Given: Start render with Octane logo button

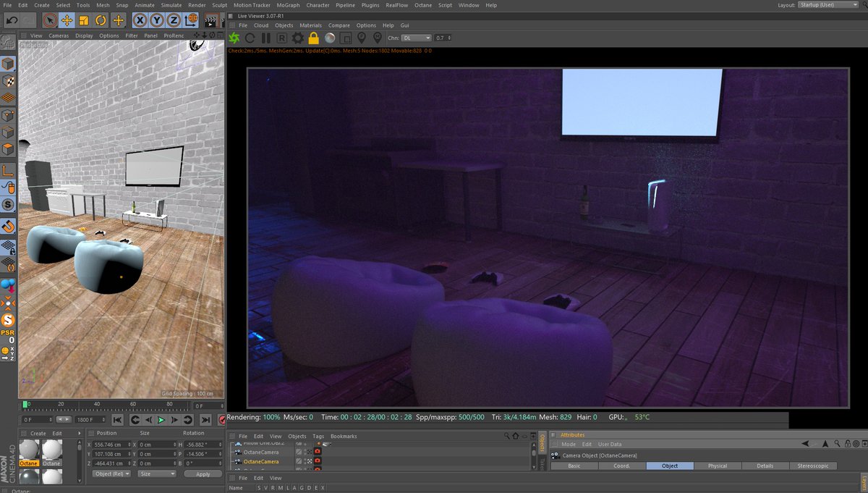Looking at the screenshot, I should 234,38.
